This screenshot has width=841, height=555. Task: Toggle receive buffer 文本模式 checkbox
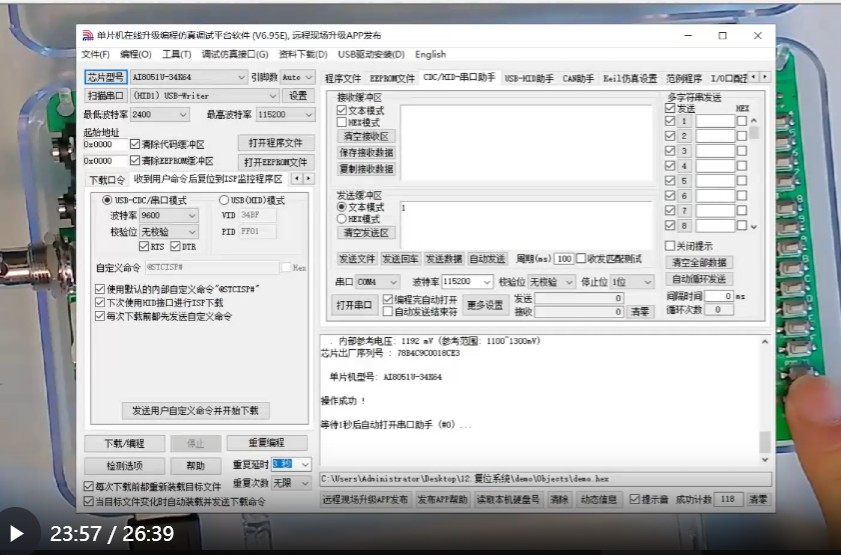click(341, 110)
